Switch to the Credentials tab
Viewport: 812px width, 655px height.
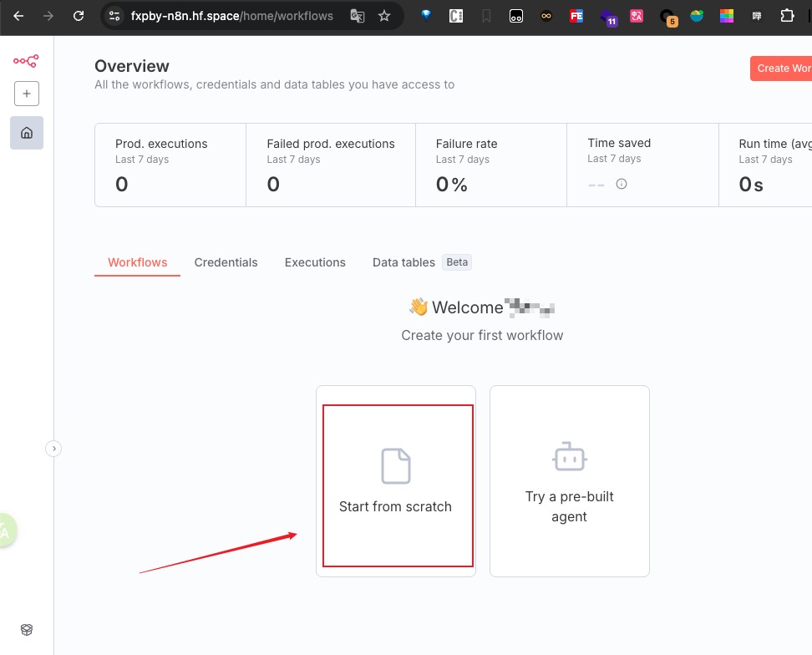(226, 262)
